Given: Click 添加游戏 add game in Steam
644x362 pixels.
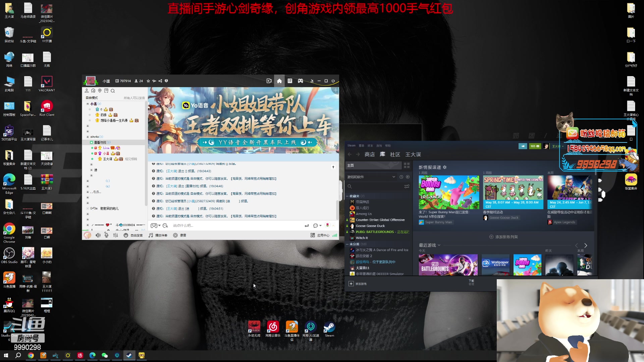Looking at the screenshot, I should 358,284.
